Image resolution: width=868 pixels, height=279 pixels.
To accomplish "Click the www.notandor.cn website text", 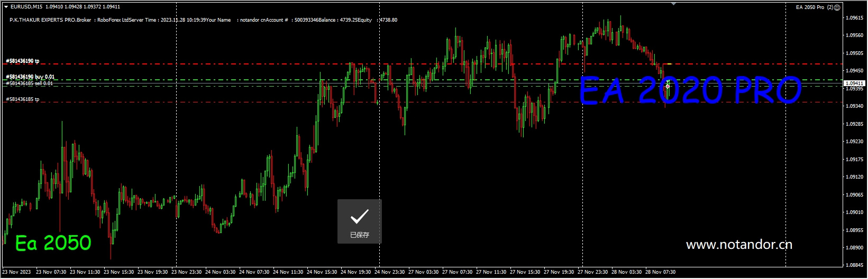I will pyautogui.click(x=739, y=245).
